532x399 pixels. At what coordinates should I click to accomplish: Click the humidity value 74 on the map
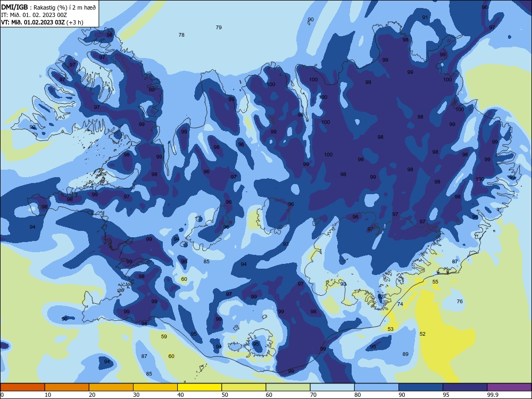(x=400, y=304)
